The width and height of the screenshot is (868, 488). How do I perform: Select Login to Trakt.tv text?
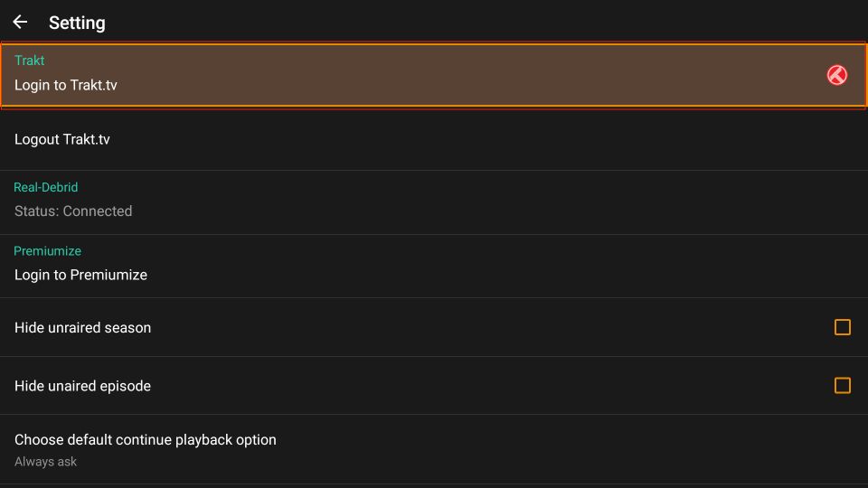click(66, 85)
